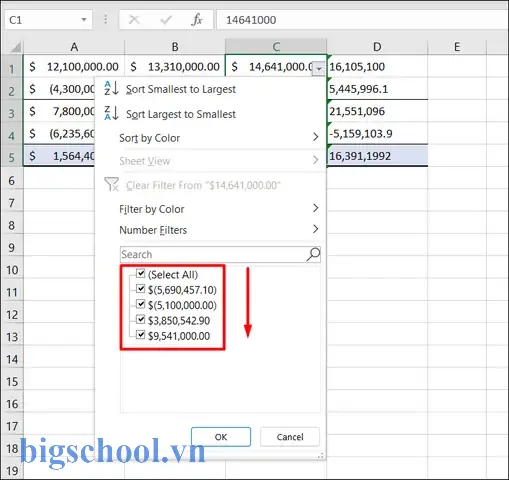The width and height of the screenshot is (509, 480).
Task: Uncheck the $(5,690,457.10) checkbox
Action: (141, 289)
